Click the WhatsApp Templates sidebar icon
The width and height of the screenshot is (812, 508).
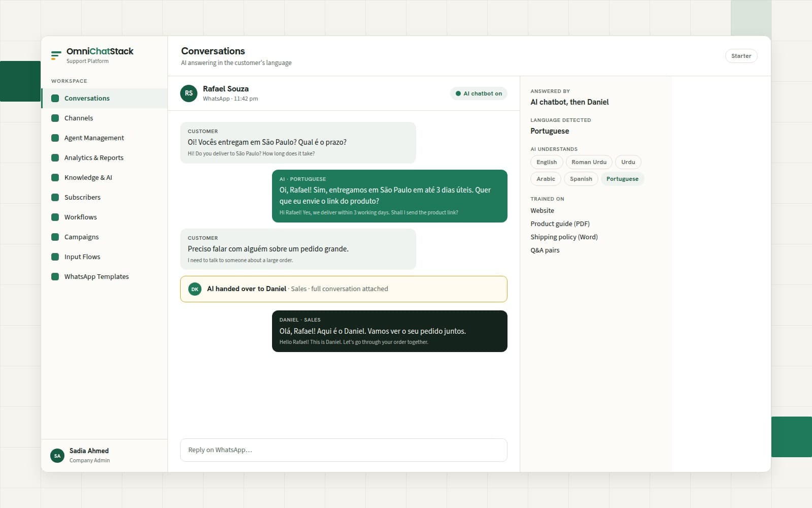click(55, 276)
